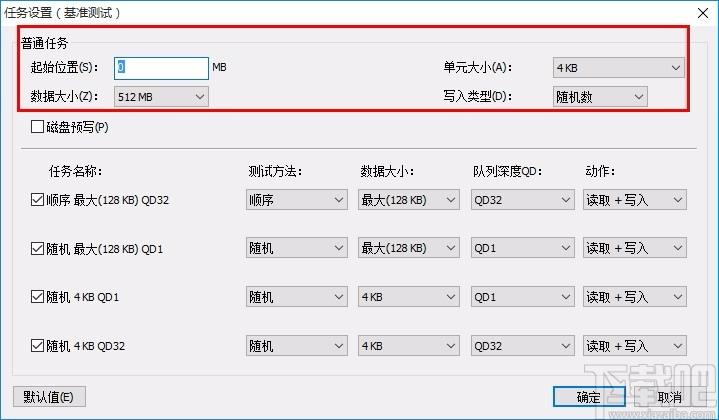Open 动作 dropdown in 顺序 最大(128 KB) QD32 row
The height and width of the screenshot is (420, 719).
click(x=635, y=200)
